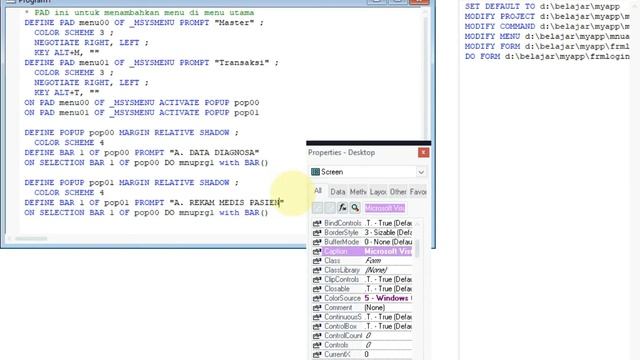Click the property icon beside ClassLibrary
The width and height of the screenshot is (640, 360).
(x=317, y=270)
